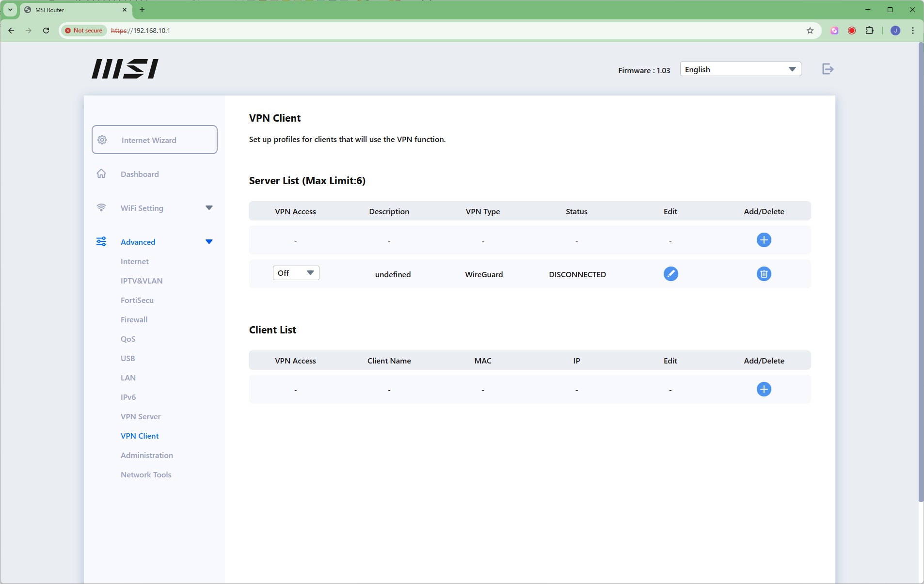The width and height of the screenshot is (924, 584).
Task: Click the page vertical scrollbar
Action: pyautogui.click(x=920, y=271)
